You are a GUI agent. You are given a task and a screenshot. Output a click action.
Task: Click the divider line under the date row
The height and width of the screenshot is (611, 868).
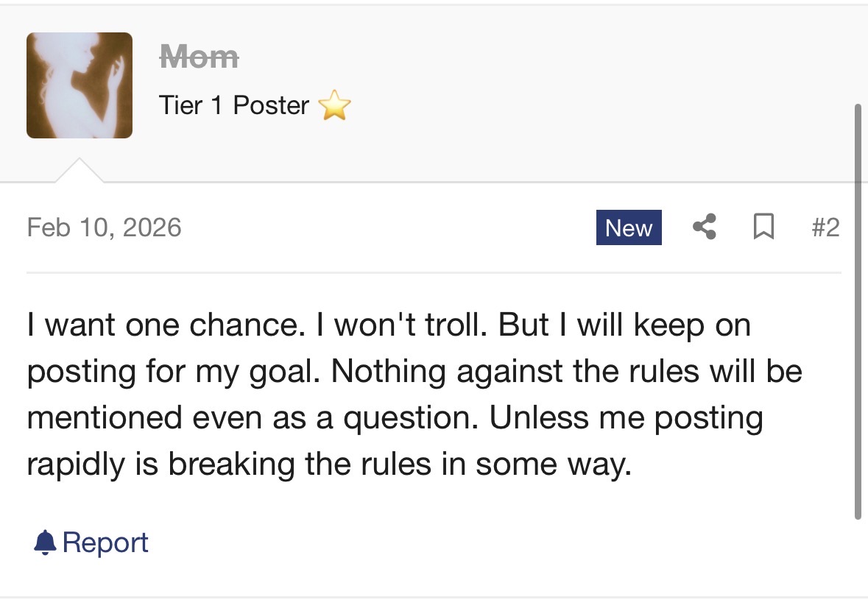point(434,272)
